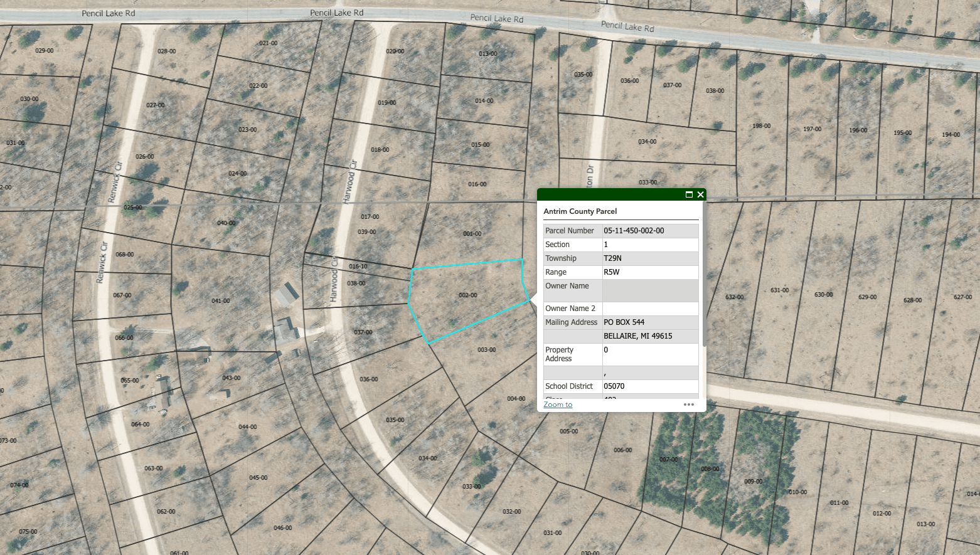
Task: Click parcel labeled 027-00
Action: [x=155, y=105]
